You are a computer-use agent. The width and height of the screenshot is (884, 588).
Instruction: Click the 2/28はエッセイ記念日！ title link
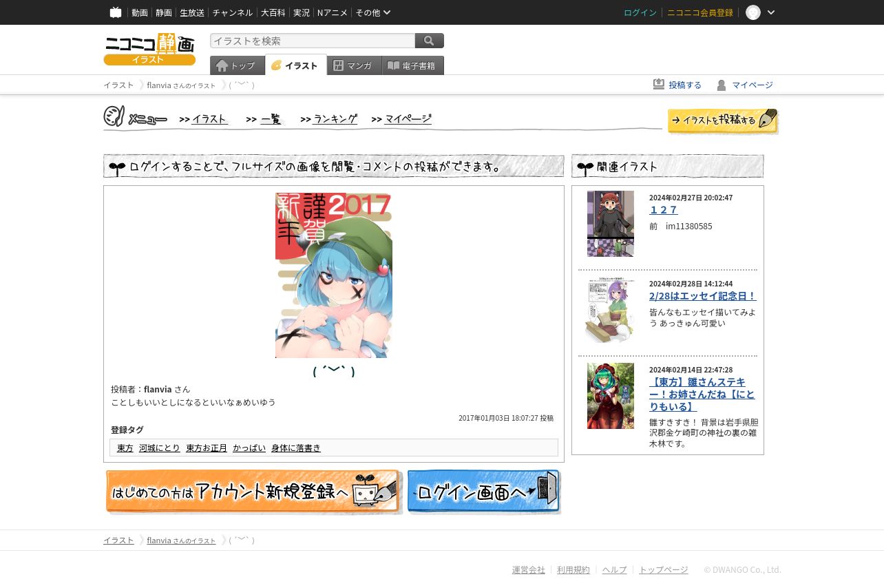click(702, 296)
